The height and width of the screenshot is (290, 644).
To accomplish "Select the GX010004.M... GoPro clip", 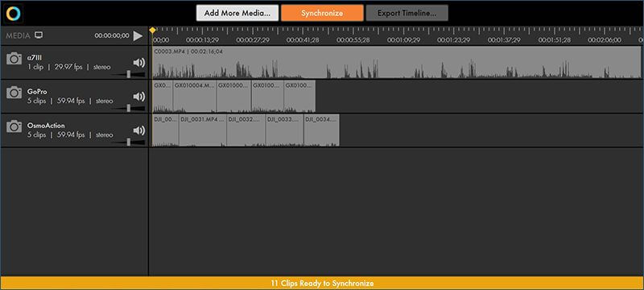I will (195, 96).
